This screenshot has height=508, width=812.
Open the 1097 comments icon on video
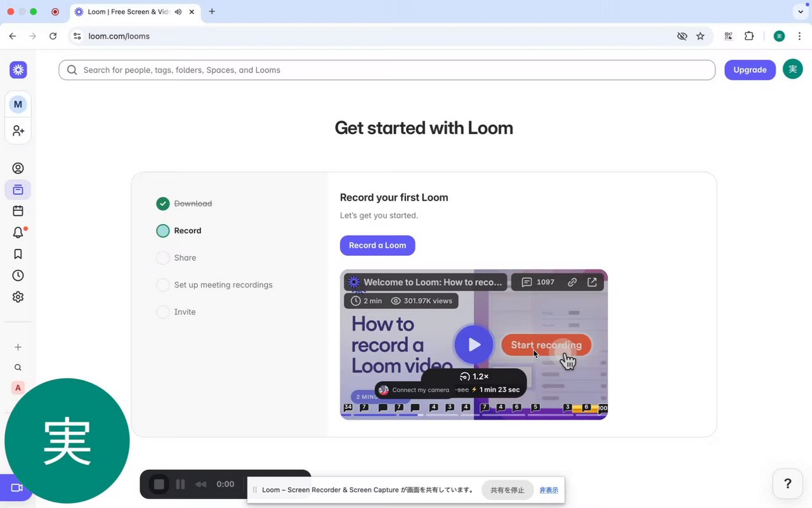(x=537, y=282)
